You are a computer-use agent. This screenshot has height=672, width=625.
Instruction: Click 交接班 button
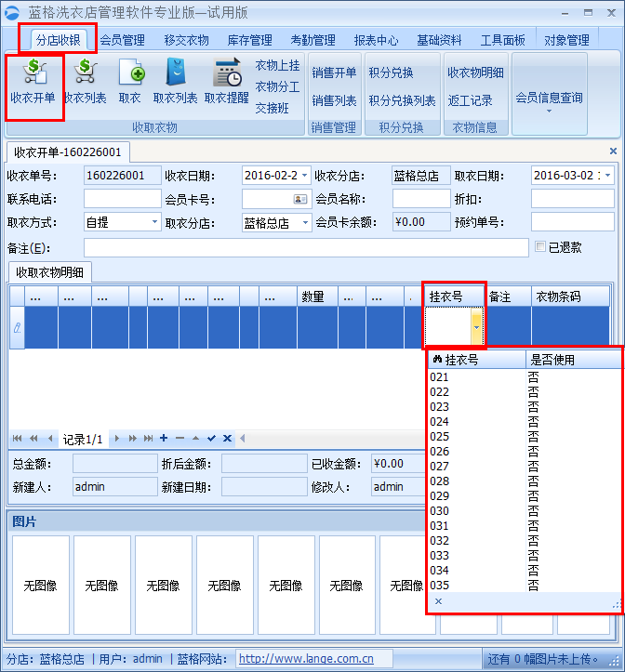(272, 108)
